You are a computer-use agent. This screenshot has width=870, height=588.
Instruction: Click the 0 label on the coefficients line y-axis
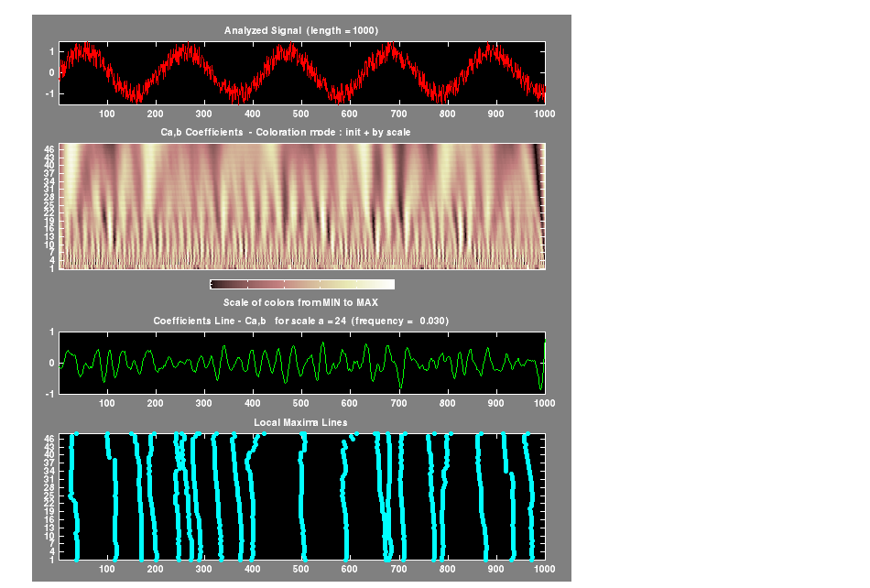click(52, 363)
